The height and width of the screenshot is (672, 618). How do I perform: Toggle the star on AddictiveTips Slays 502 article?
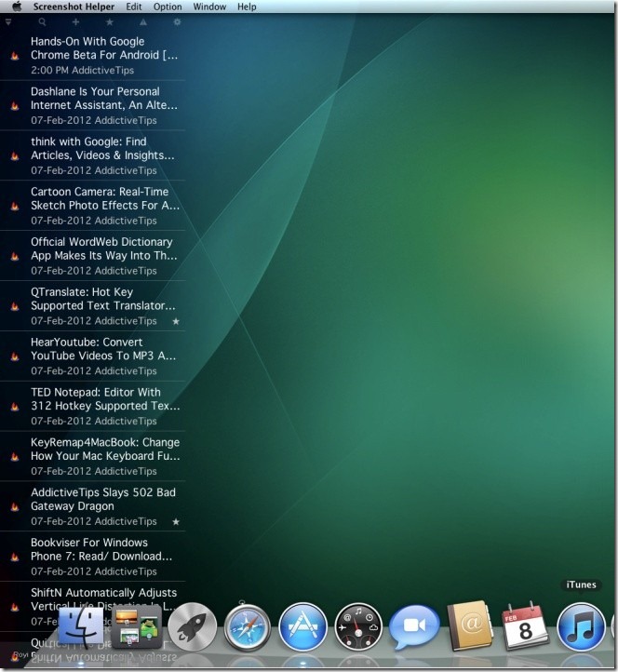(176, 521)
